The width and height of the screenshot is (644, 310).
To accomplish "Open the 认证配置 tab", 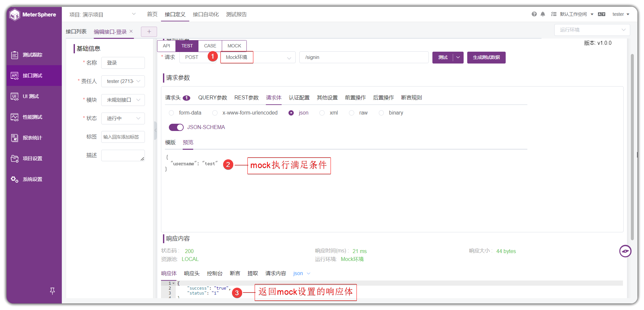I will [x=299, y=98].
